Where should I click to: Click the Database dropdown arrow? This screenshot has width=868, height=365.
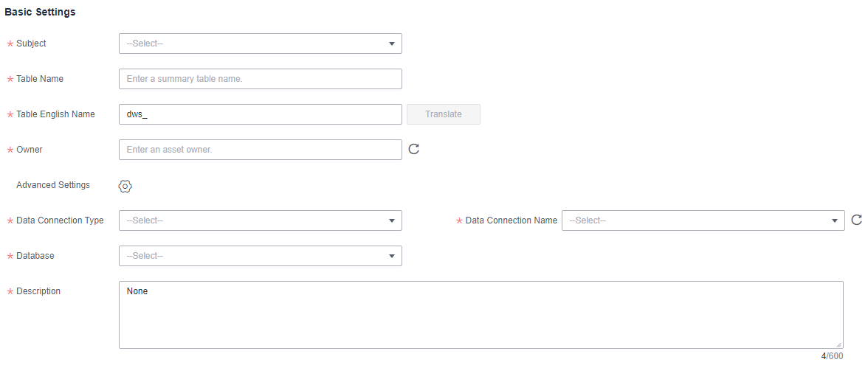tap(392, 256)
